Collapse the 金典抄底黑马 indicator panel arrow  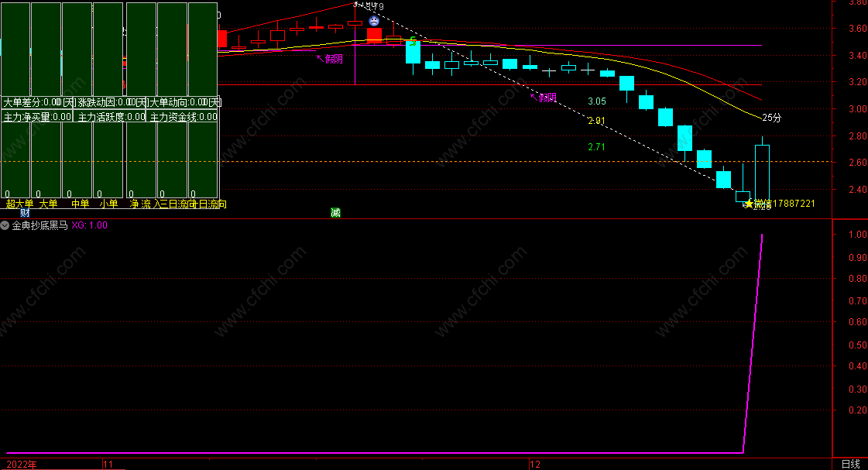tap(5, 225)
